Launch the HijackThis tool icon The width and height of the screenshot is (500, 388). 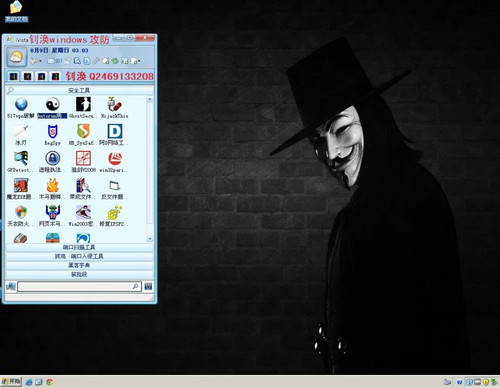point(114,105)
